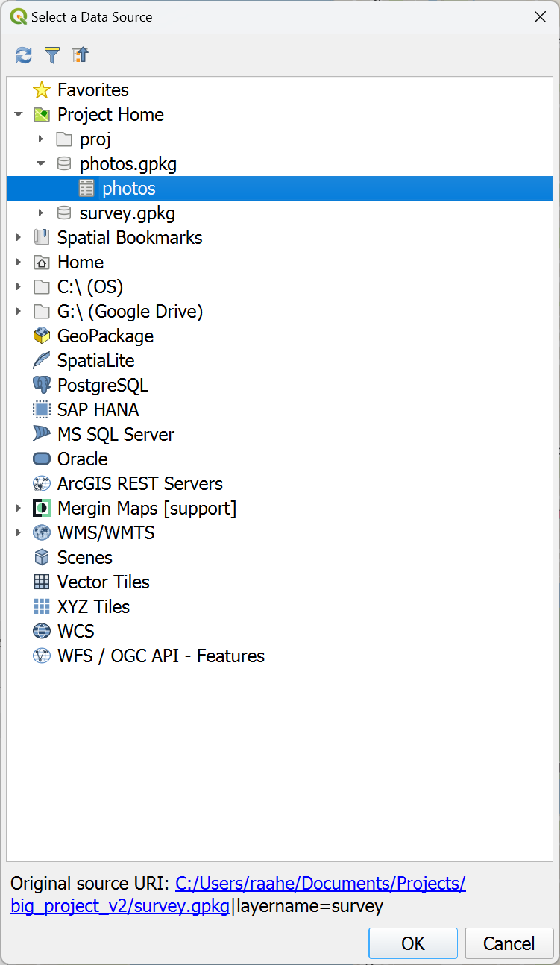The height and width of the screenshot is (965, 560).
Task: Click the PostgreSQL label
Action: [x=103, y=386]
